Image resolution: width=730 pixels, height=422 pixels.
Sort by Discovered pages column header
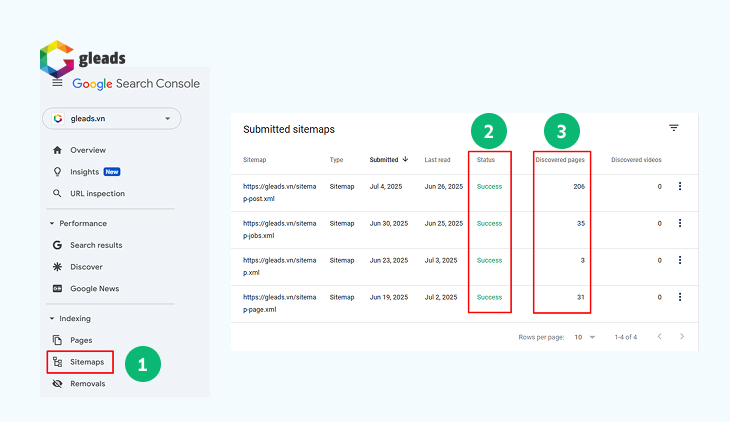tap(560, 160)
